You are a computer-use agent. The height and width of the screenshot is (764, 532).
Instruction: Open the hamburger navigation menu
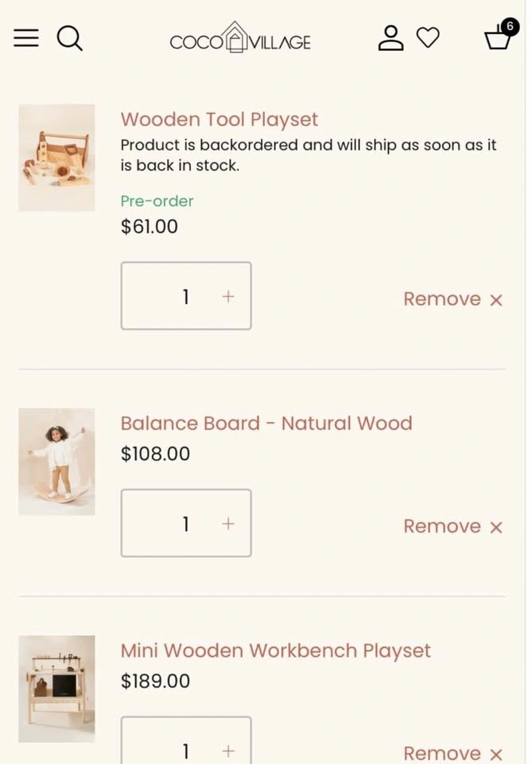point(26,37)
